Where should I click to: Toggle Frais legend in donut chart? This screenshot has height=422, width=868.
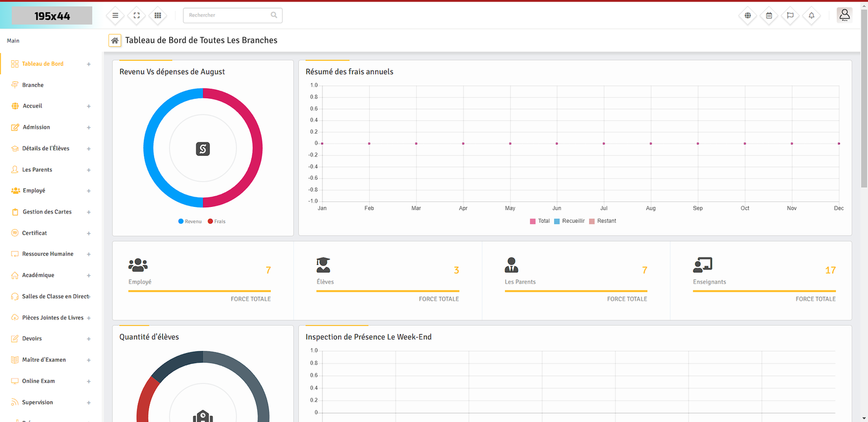click(x=216, y=222)
